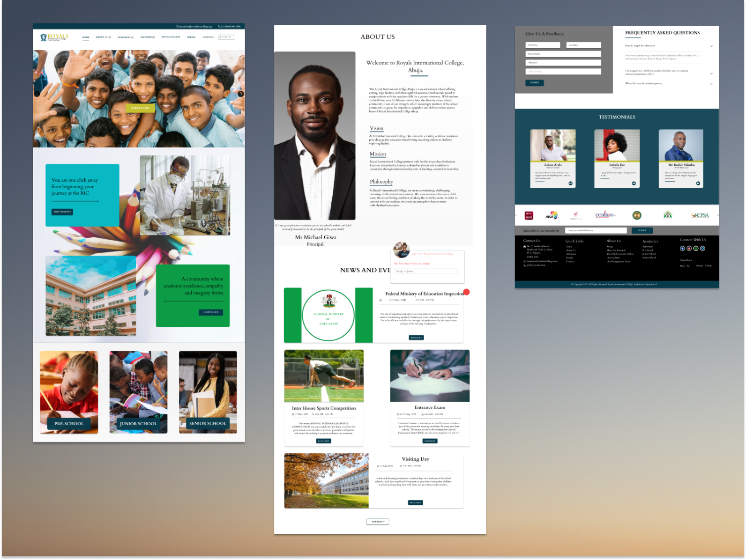Click the chat reply input box

(425, 271)
